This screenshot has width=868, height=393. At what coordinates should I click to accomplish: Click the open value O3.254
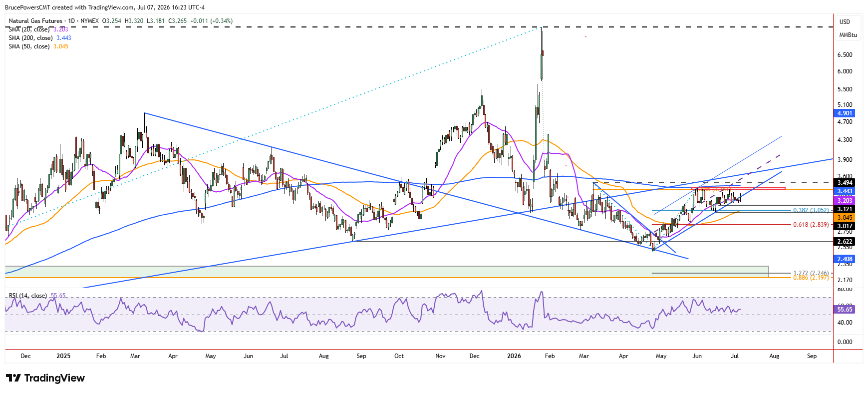(x=112, y=21)
